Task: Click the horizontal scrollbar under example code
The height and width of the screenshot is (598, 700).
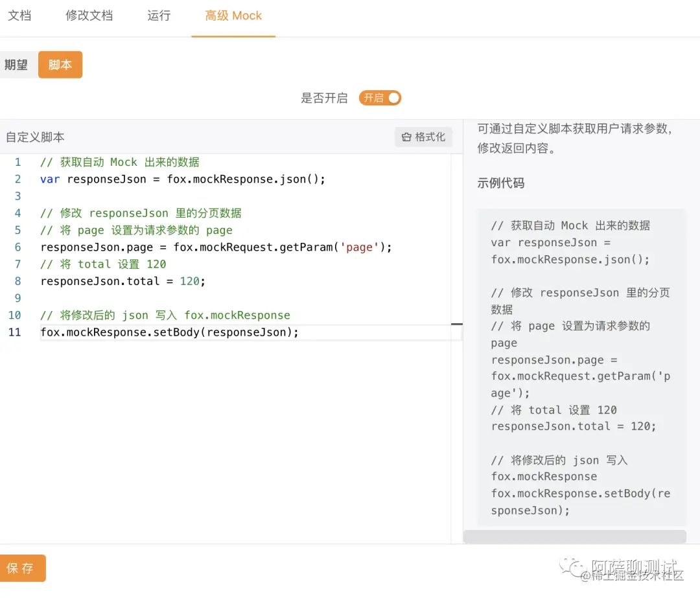Action: (574, 536)
